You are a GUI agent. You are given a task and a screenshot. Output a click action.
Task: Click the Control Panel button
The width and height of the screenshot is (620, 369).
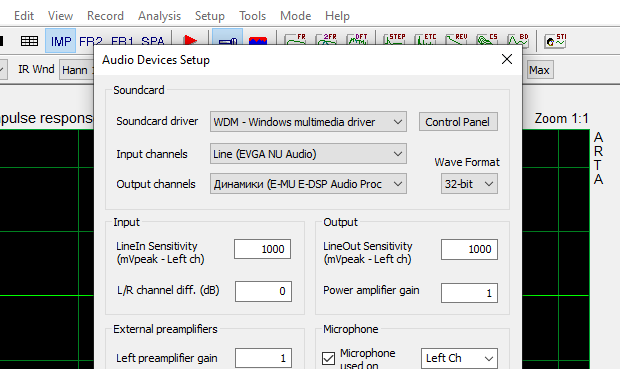pos(458,122)
